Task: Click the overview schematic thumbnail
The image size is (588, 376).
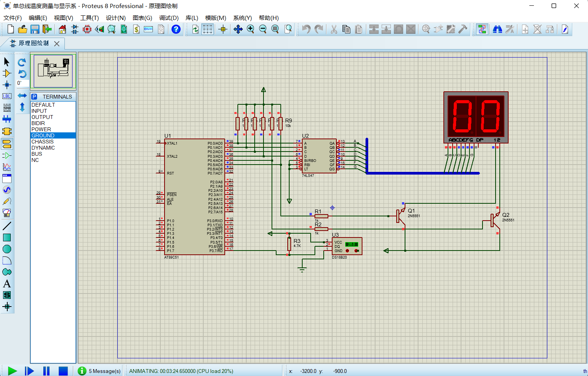Action: click(53, 71)
